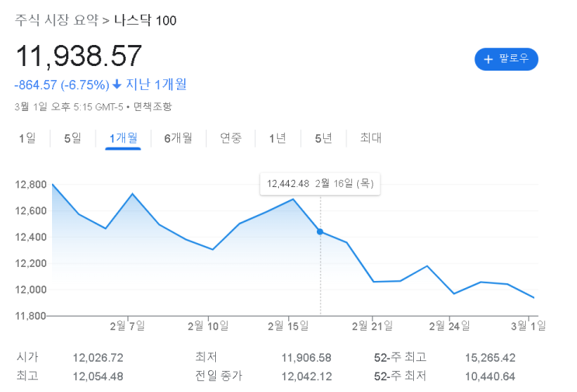Screen dimensions: 577x392
Task: Click the 면책조항 disclaimer link
Action: tap(152, 106)
